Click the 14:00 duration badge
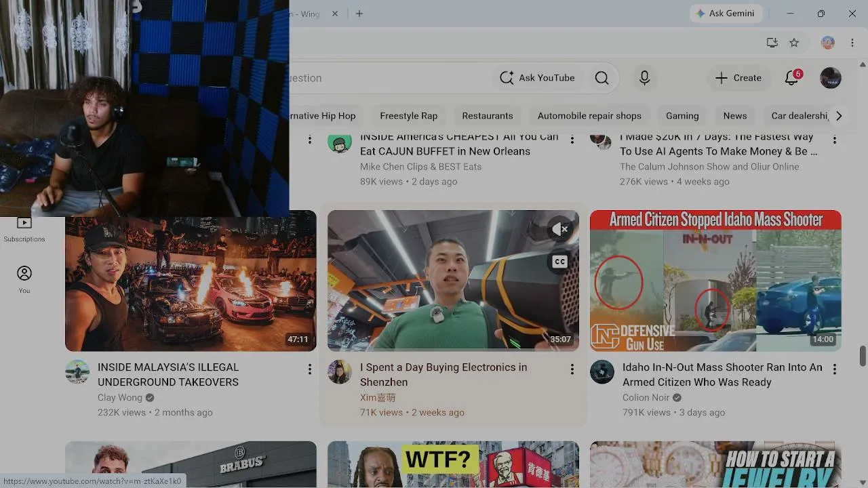 [823, 340]
